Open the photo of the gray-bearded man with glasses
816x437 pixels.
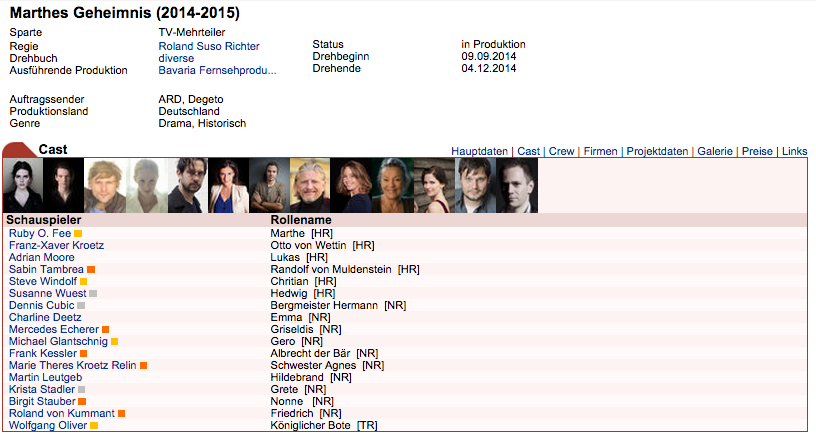click(x=310, y=185)
